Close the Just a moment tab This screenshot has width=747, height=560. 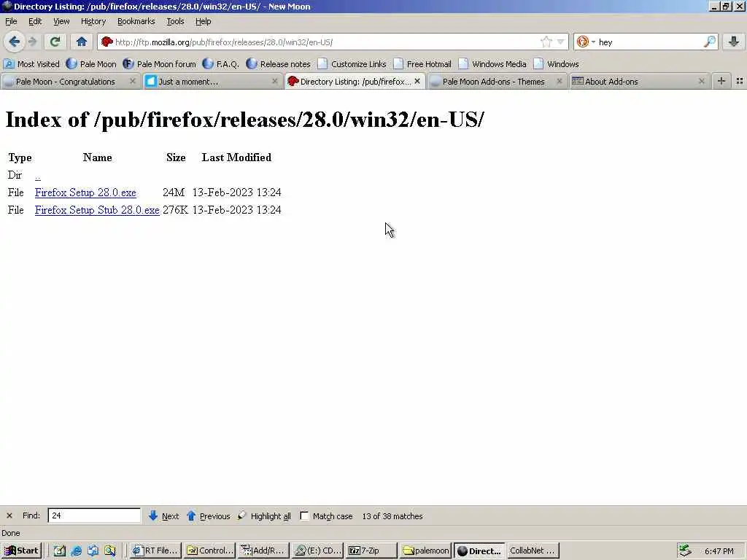point(275,82)
